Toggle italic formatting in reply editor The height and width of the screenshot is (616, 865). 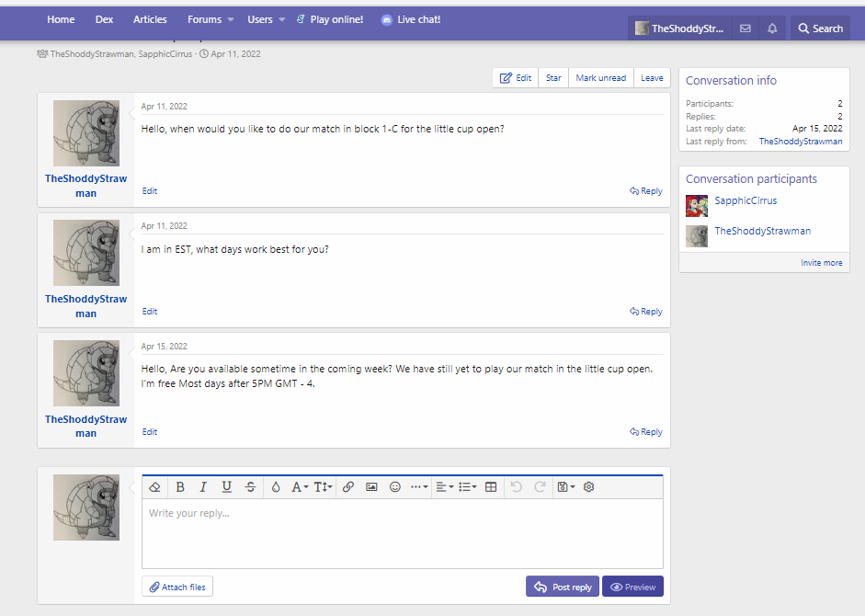[203, 487]
